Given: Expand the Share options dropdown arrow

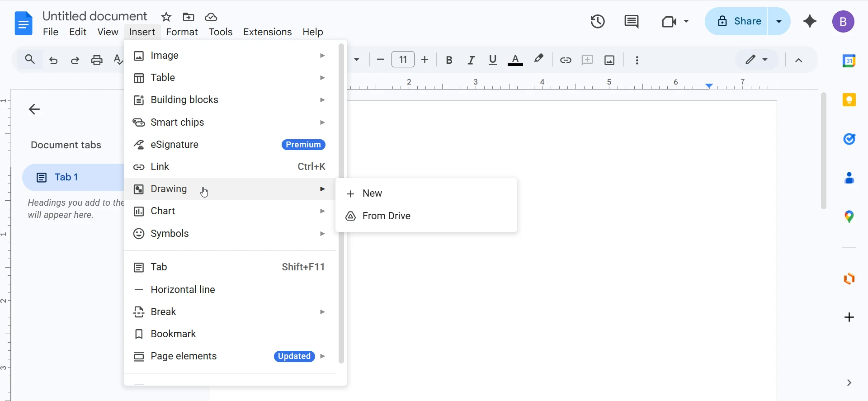Looking at the screenshot, I should click(x=779, y=21).
